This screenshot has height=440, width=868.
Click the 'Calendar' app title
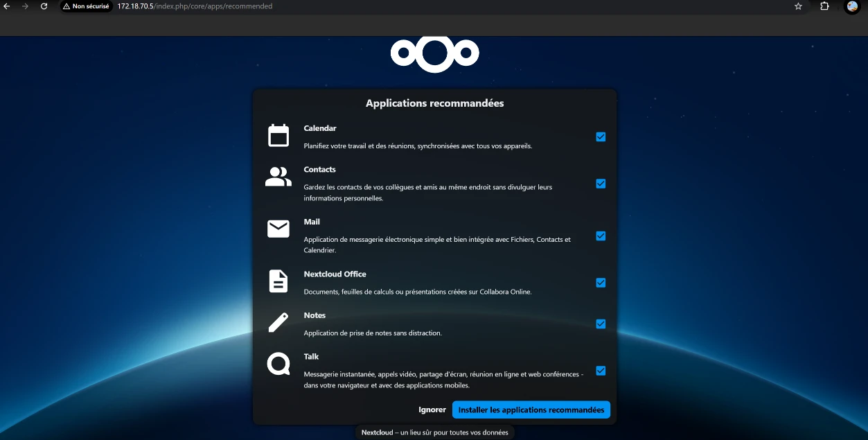pos(320,128)
